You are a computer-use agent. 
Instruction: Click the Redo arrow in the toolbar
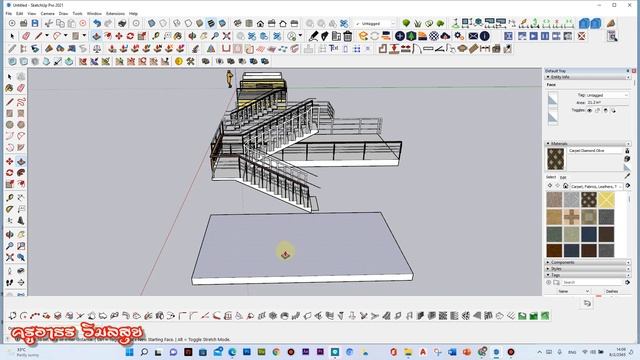click(x=108, y=23)
